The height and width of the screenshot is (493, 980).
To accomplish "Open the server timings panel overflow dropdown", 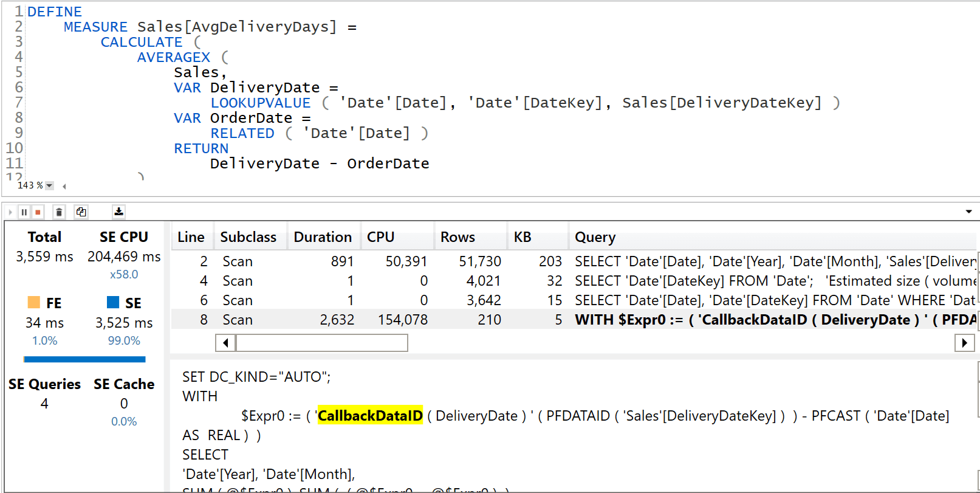I will pyautogui.click(x=968, y=212).
